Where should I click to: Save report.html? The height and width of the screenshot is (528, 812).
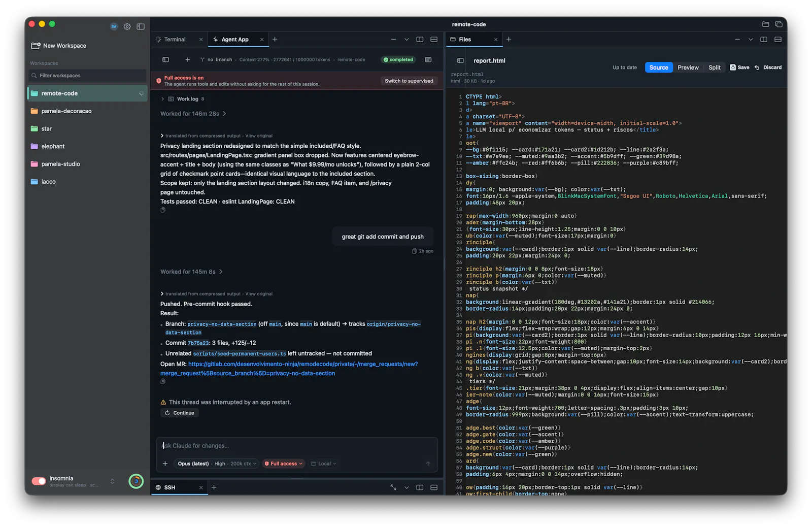[740, 68]
